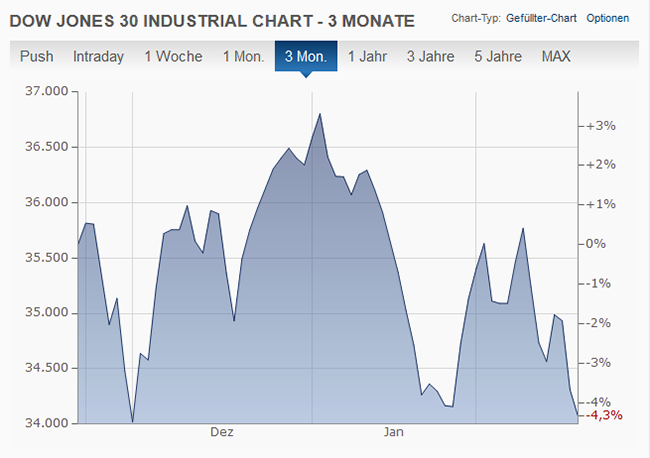Click the -1% percentage label
650x458 pixels.
(x=598, y=284)
